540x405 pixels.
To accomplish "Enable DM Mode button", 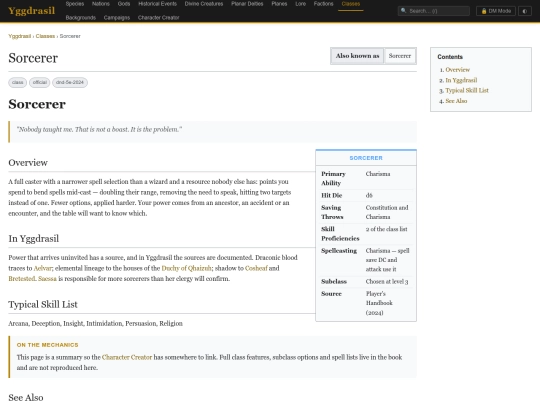I will click(496, 11).
